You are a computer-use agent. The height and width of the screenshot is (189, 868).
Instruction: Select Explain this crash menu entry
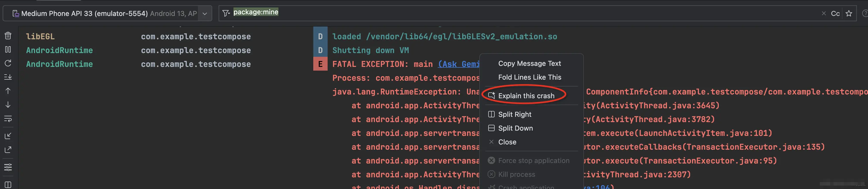pyautogui.click(x=531, y=96)
